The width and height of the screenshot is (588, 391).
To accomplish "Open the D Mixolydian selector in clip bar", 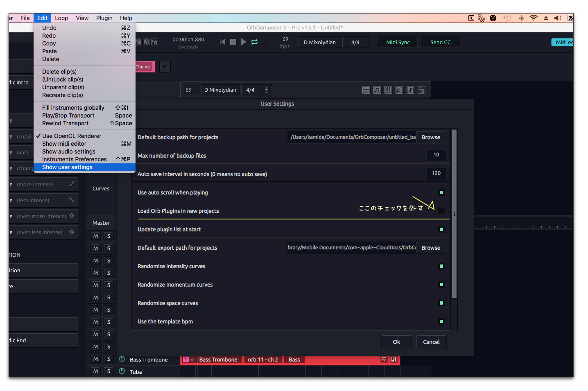I will 220,90.
